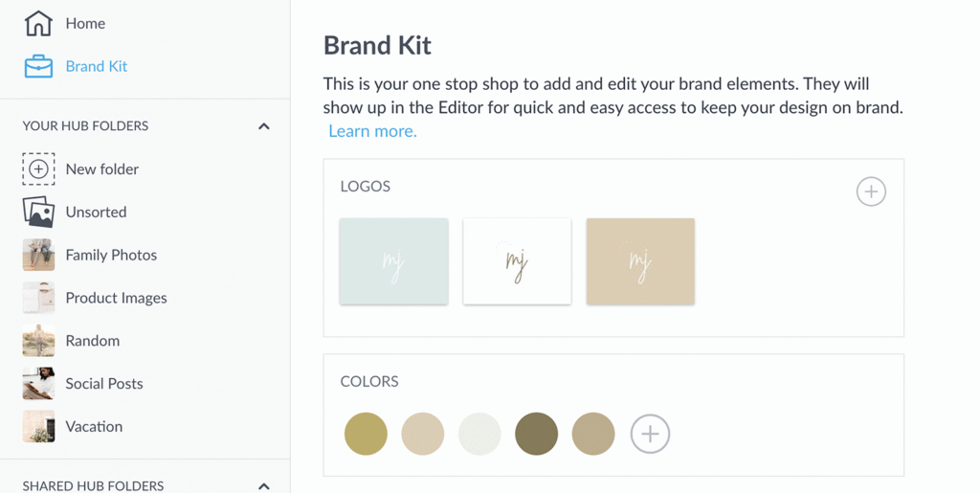Pick the dark olive color swatch
Image resolution: width=980 pixels, height=493 pixels.
[536, 434]
